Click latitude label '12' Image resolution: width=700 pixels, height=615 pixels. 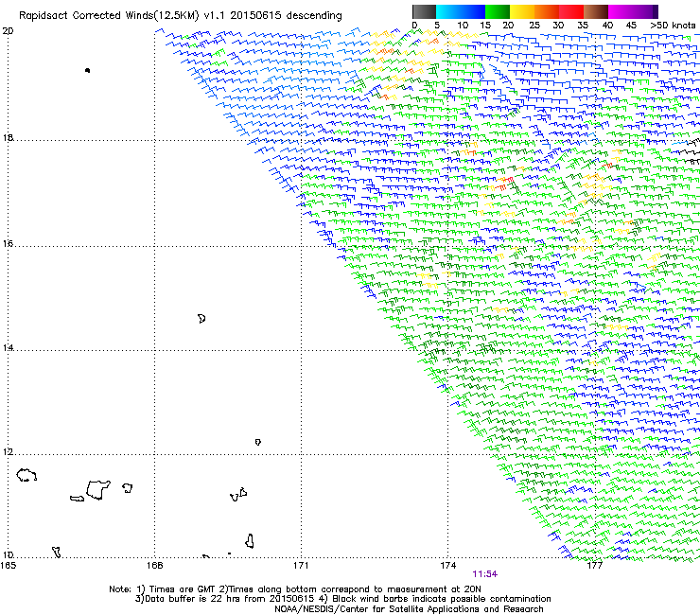pos(8,451)
